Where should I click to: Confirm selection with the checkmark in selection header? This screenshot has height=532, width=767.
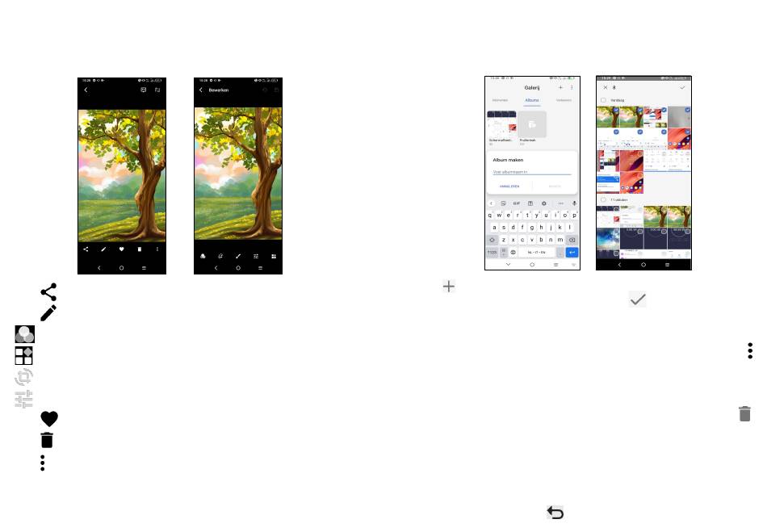[682, 87]
